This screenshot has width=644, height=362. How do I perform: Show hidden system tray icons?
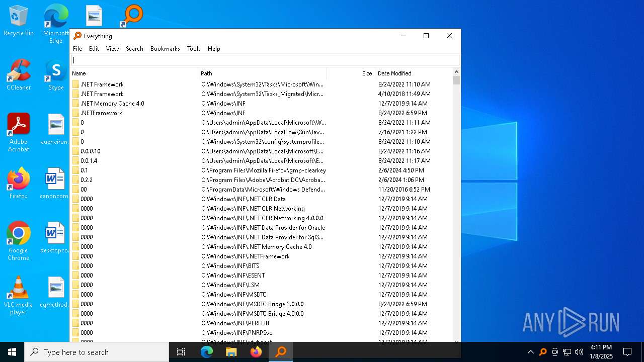(530, 352)
